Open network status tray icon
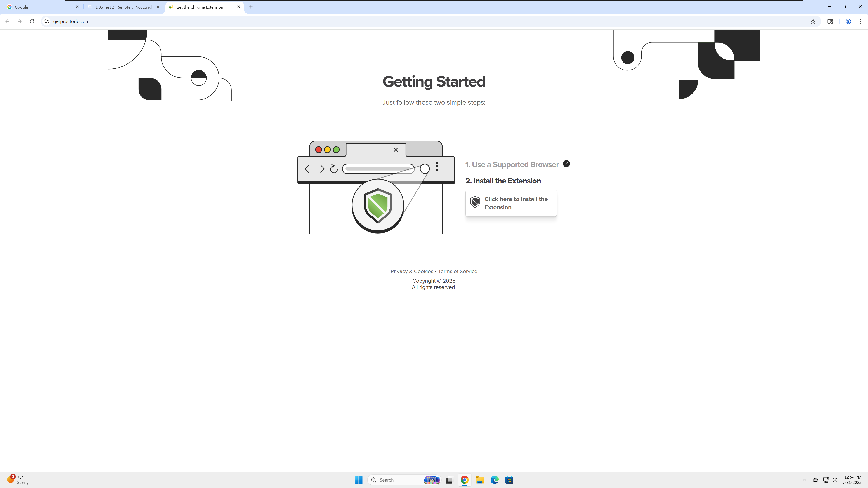 (826, 480)
